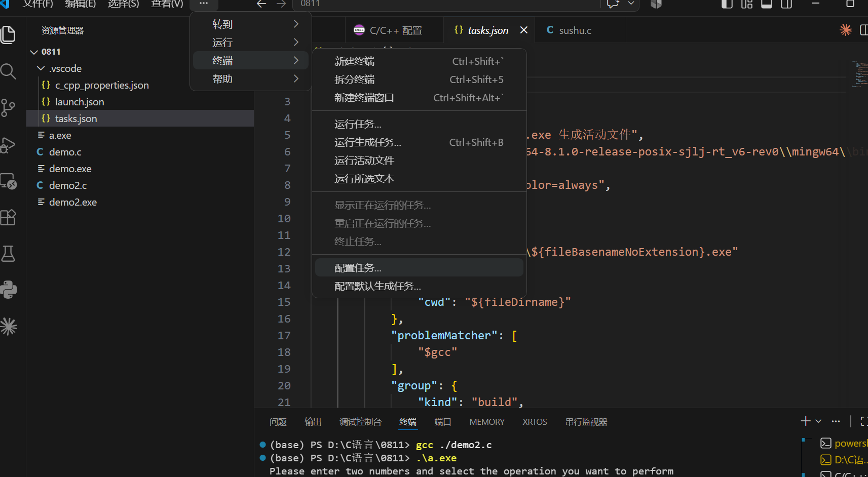Screen dimensions: 868x477
Task: Open the Explorer view in activity bar
Action: tap(9, 34)
